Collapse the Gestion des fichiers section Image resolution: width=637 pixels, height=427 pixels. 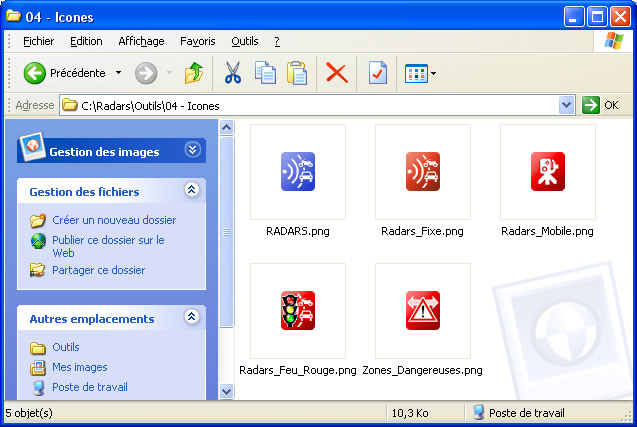(x=192, y=190)
